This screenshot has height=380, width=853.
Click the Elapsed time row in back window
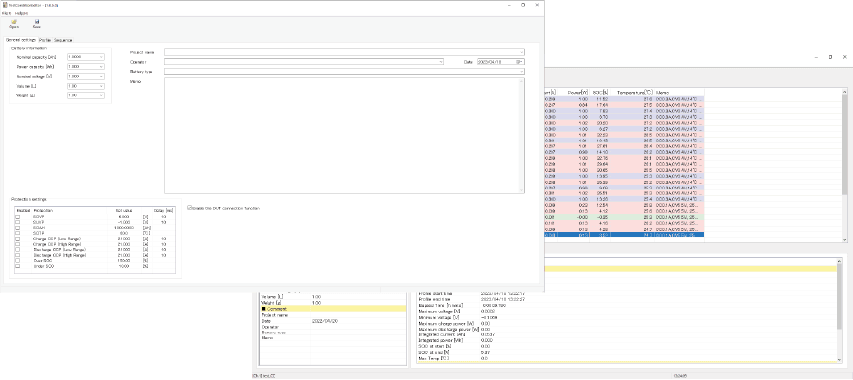click(x=628, y=305)
